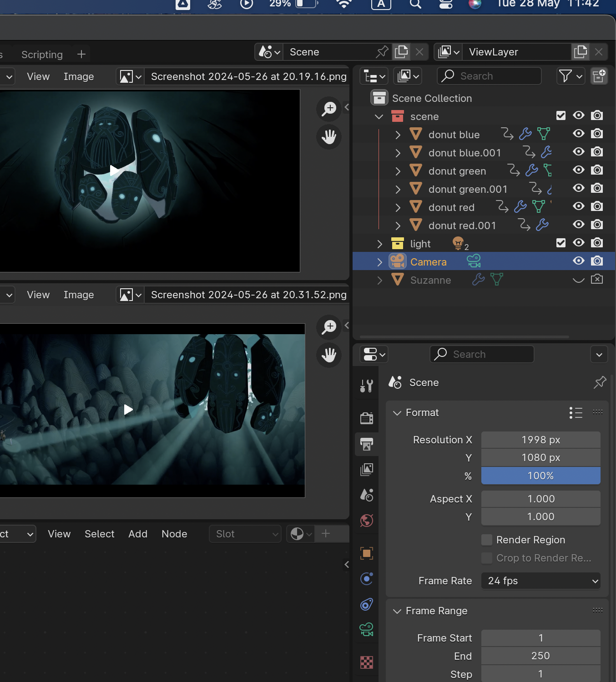Open macOS Spotlight search
The height and width of the screenshot is (682, 616).
415,4
